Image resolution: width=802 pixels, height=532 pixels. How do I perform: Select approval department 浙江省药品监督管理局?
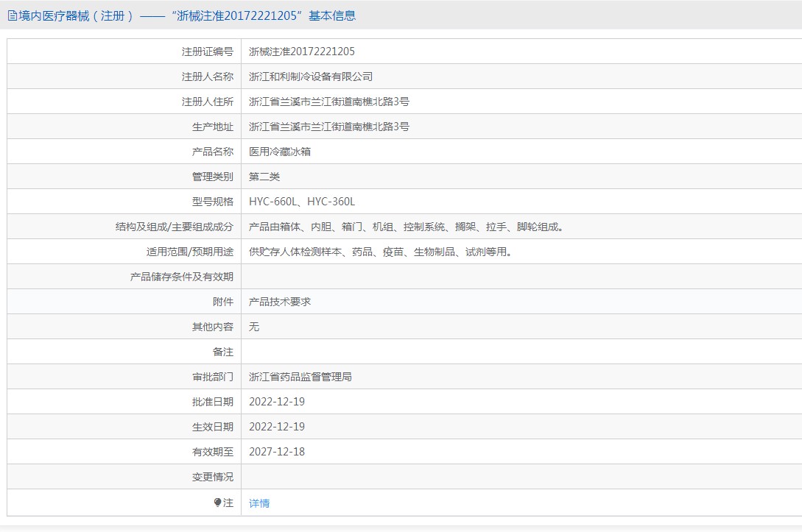point(300,377)
